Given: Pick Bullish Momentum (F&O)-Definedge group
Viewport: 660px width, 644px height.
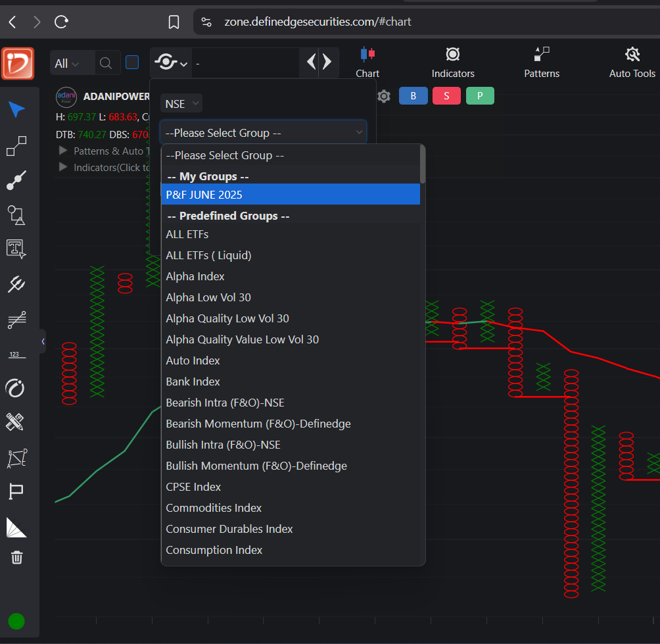Looking at the screenshot, I should 291,466.
